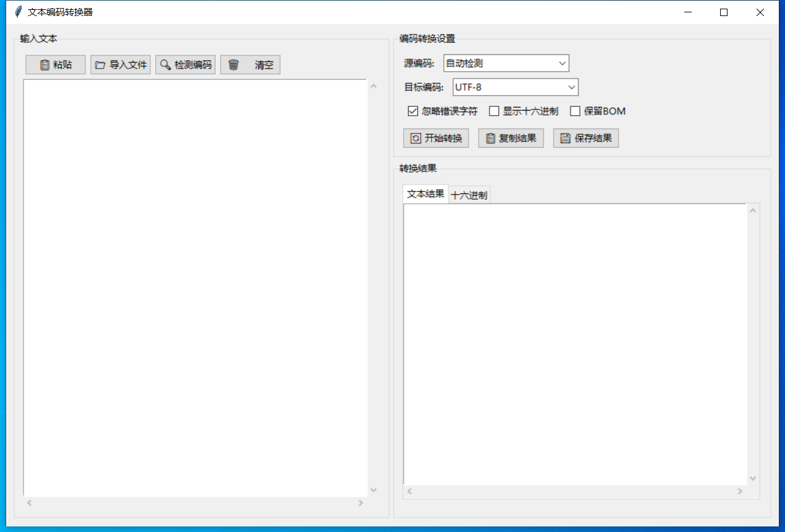Click the 编码转换设置 group title
The image size is (785, 532).
click(x=427, y=39)
